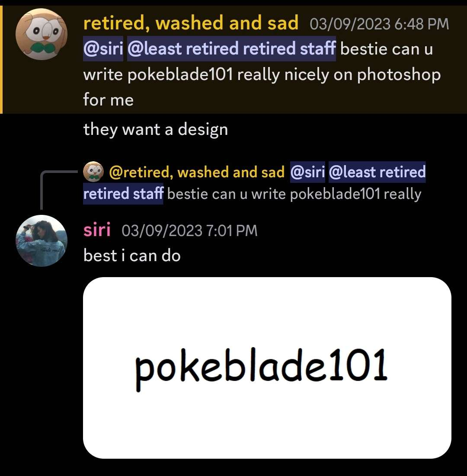
Task: Jump to original via reply preview text
Action: pyautogui.click(x=294, y=194)
